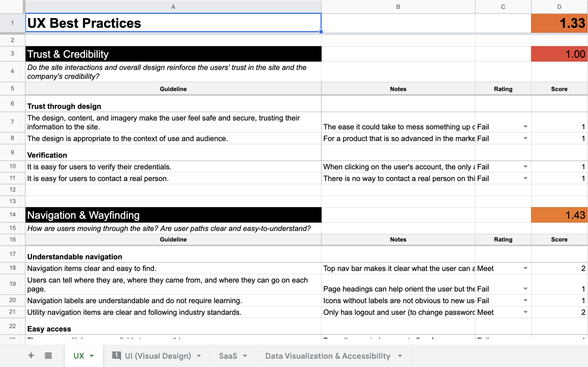Screen dimensions: 588x367
Task: Open the Meet dropdown for utility navigation row
Action: click(x=525, y=312)
